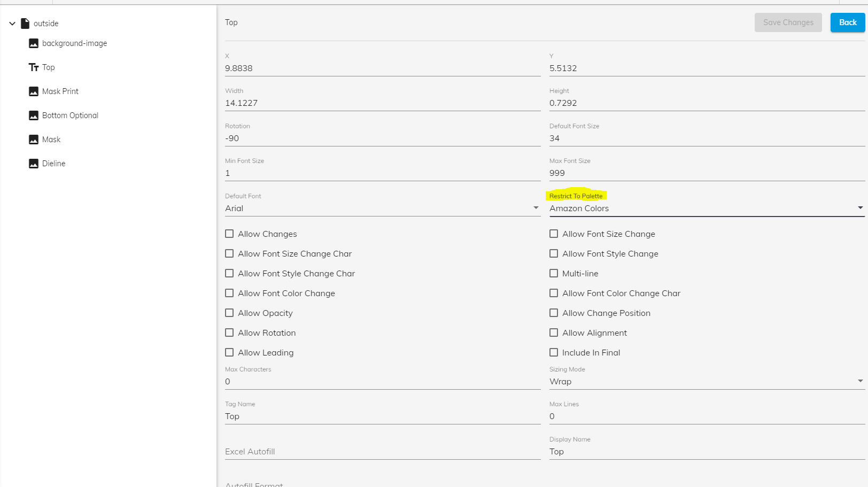
Task: Click the Width input field
Action: click(383, 103)
